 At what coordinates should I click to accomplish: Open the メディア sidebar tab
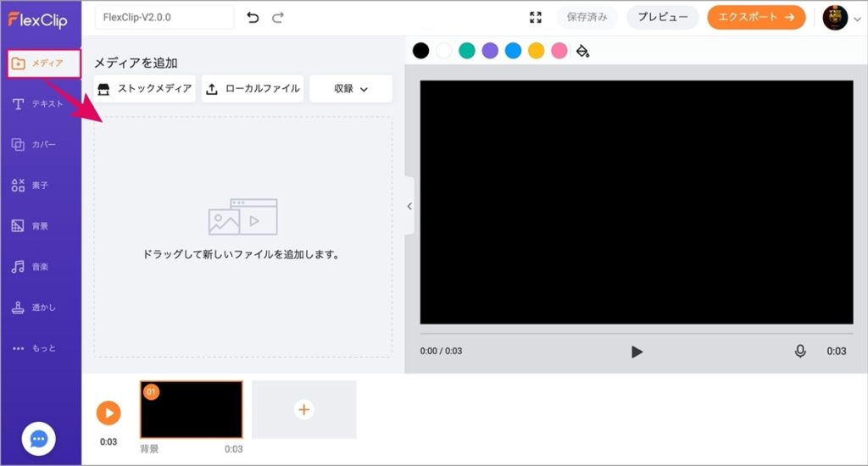click(x=43, y=63)
